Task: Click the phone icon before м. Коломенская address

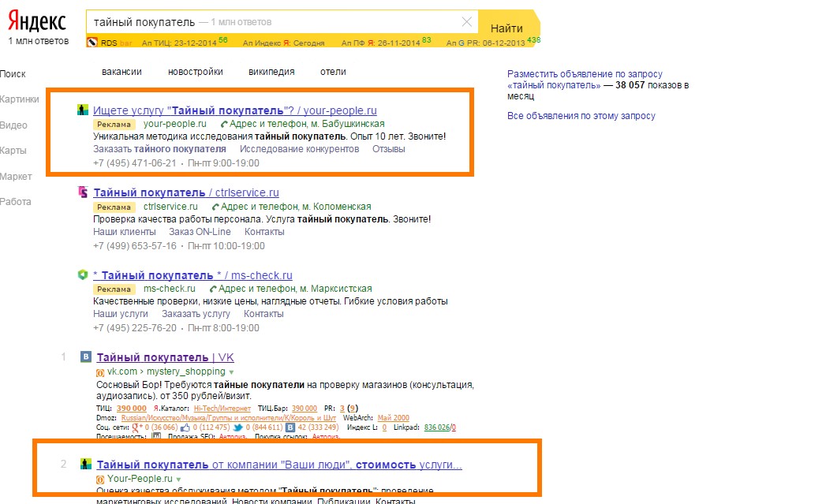Action: click(x=215, y=207)
